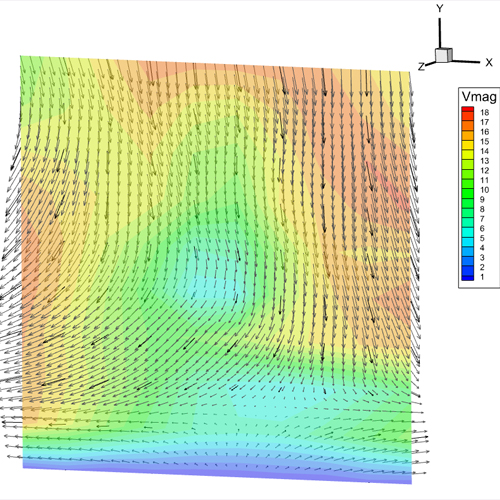Click legend value 15
This screenshot has width=500, height=500.
click(x=485, y=141)
